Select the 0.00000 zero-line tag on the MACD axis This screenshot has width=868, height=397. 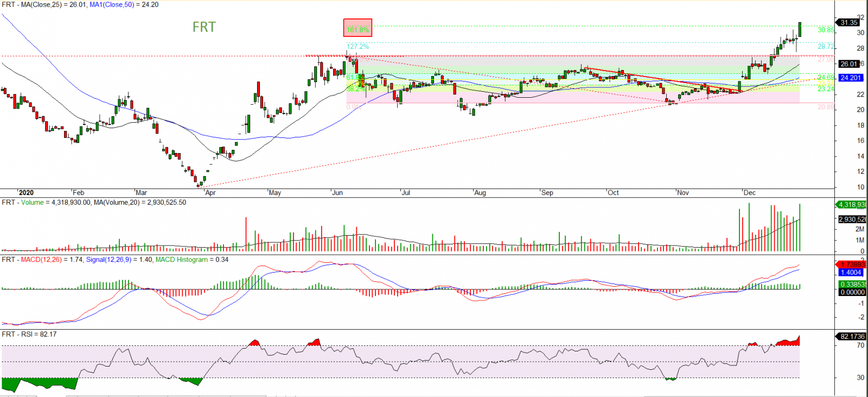(852, 292)
